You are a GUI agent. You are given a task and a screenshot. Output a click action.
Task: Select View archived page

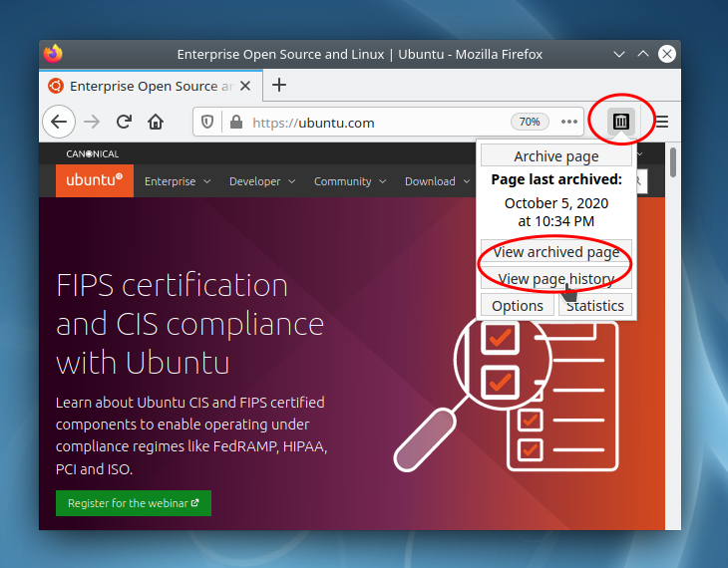tap(556, 252)
